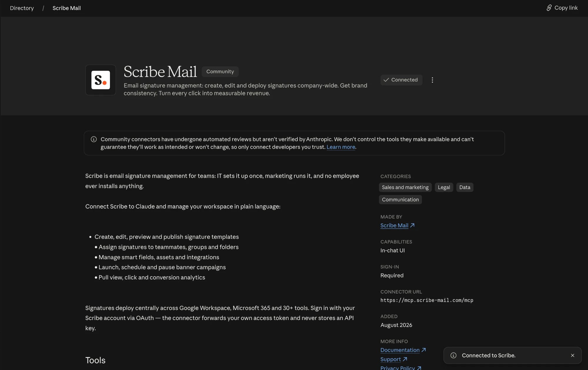The image size is (588, 370).
Task: Click the Scribe Mail page title
Action: click(x=160, y=71)
